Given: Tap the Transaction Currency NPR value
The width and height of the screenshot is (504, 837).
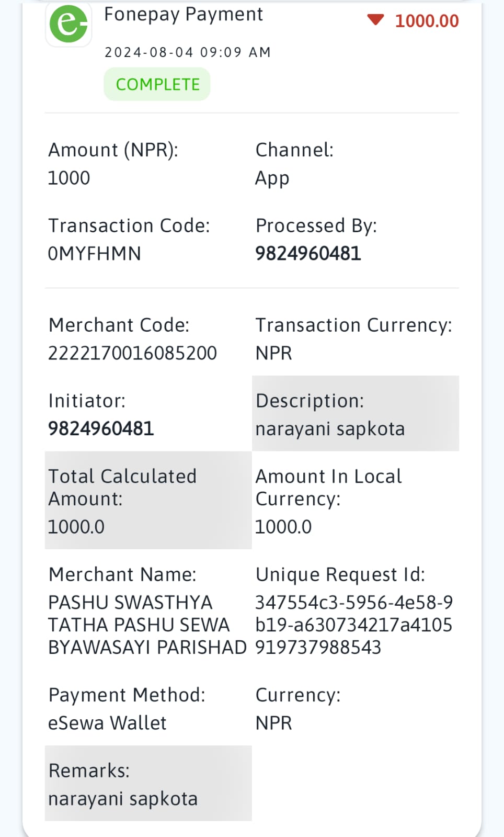Looking at the screenshot, I should point(273,353).
